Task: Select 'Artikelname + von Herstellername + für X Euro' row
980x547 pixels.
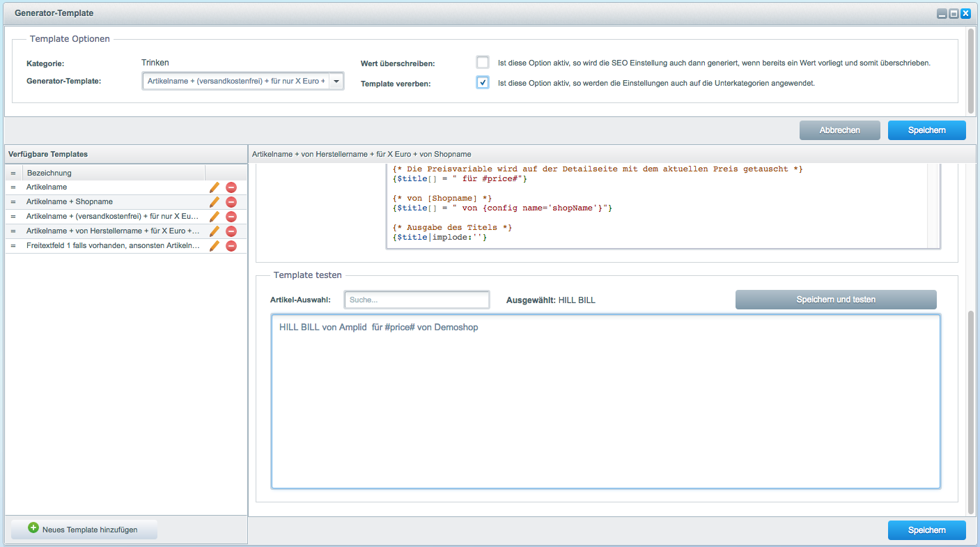Action: pyautogui.click(x=126, y=231)
